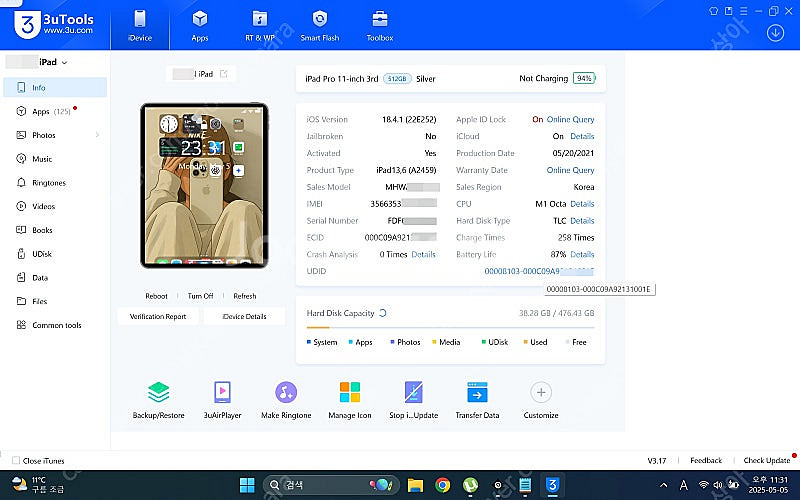The width and height of the screenshot is (800, 500).
Task: Open iCloud Details link
Action: pos(582,136)
